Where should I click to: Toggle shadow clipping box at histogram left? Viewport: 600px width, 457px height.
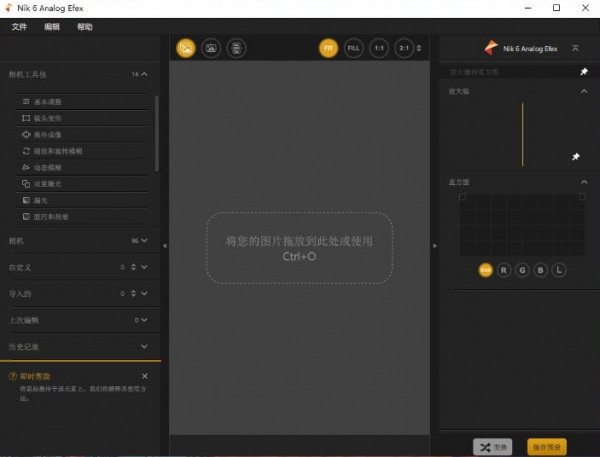[462, 197]
